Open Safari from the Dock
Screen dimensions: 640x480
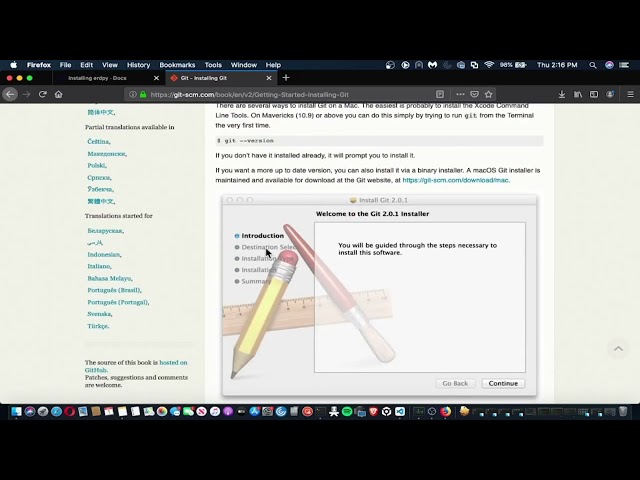tap(56, 411)
